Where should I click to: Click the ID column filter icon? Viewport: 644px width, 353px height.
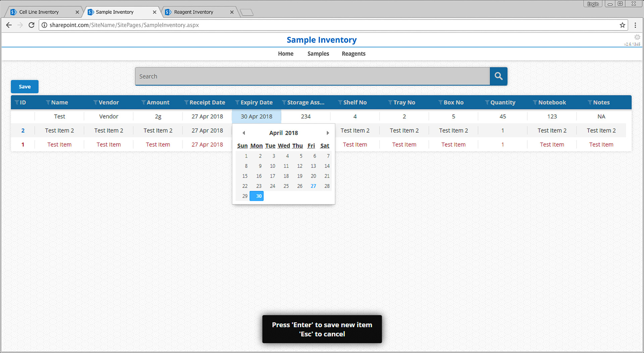[17, 102]
